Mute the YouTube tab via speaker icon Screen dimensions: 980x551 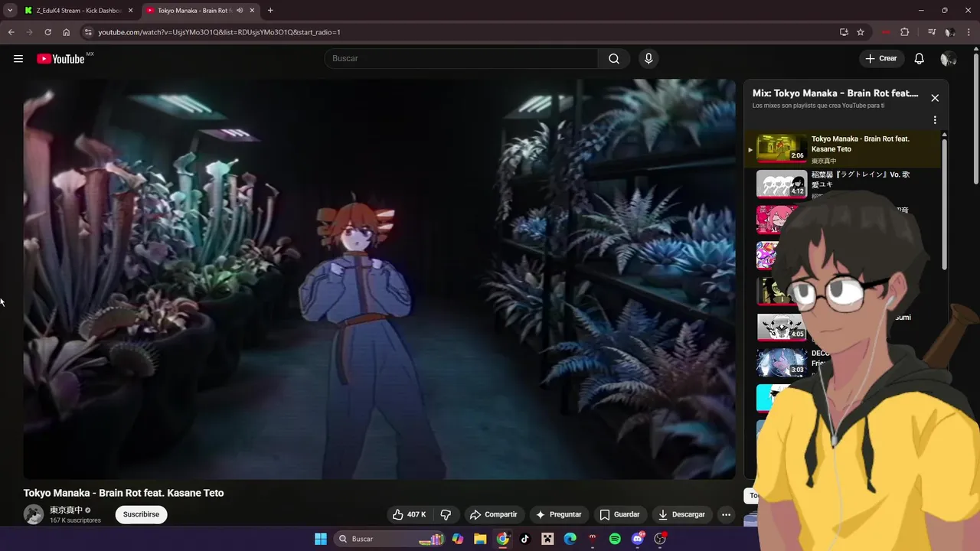pos(240,11)
